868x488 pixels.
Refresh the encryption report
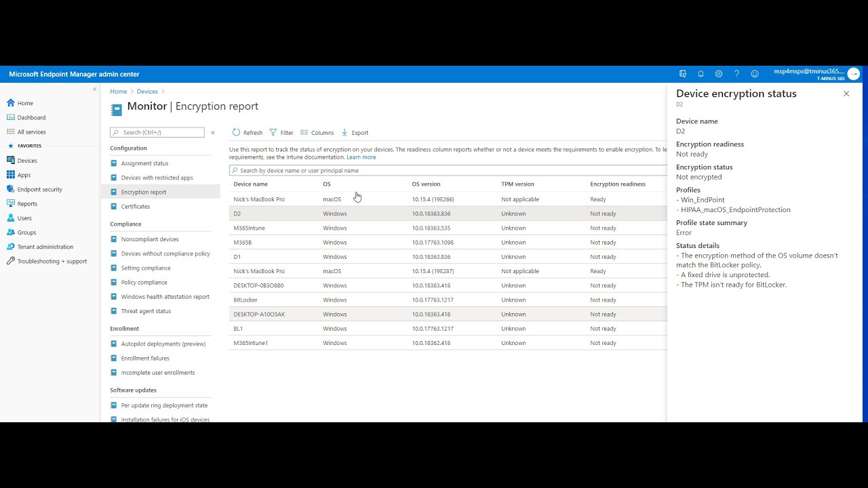[248, 133]
